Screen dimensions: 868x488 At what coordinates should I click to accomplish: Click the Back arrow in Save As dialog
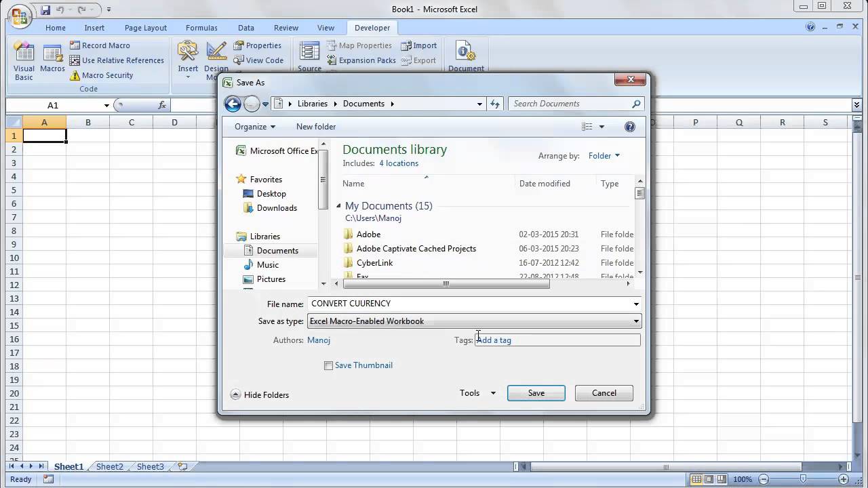233,104
